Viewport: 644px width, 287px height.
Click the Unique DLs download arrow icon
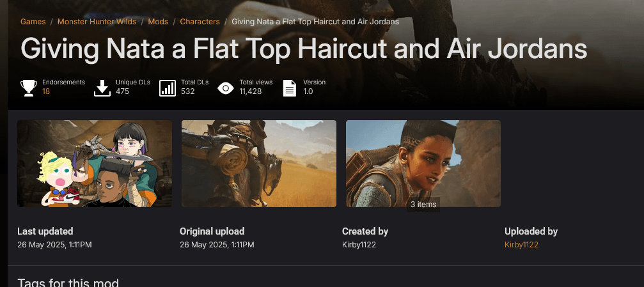pyautogui.click(x=102, y=88)
